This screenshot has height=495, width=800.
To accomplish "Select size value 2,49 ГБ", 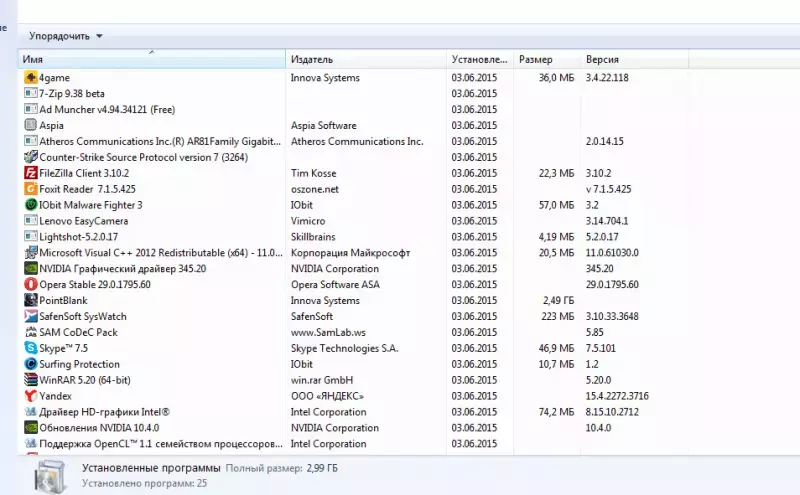I will [x=558, y=300].
